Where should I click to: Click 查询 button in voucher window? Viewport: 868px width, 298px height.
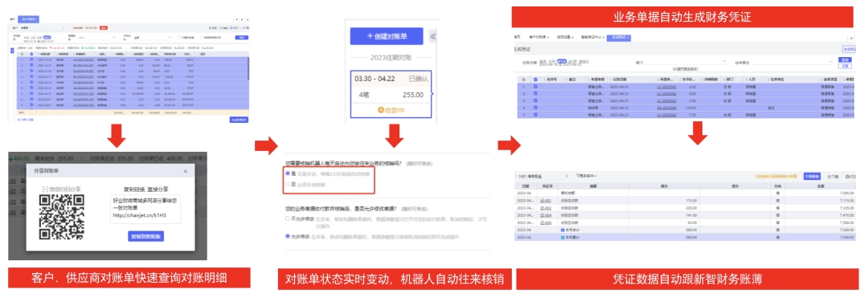pyautogui.click(x=844, y=59)
